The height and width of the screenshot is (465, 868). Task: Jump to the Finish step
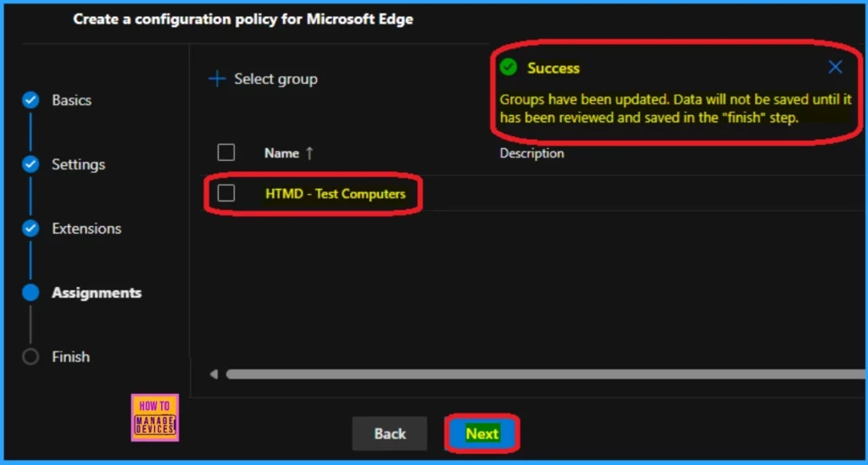point(70,357)
